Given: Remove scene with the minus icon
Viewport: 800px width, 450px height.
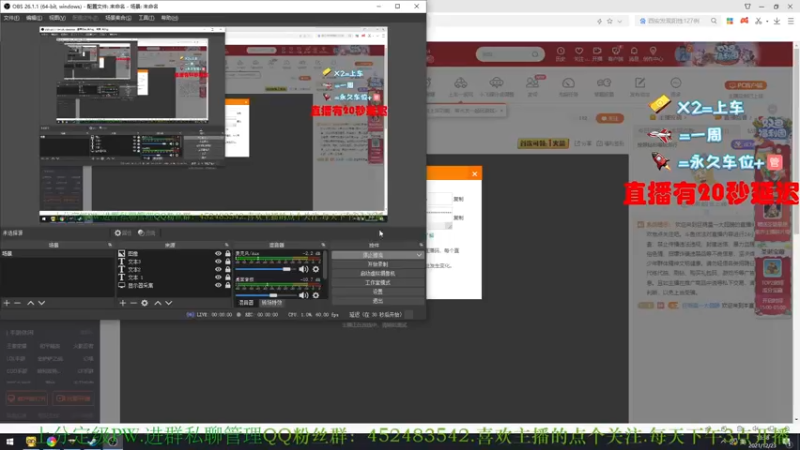Looking at the screenshot, I should pos(17,303).
